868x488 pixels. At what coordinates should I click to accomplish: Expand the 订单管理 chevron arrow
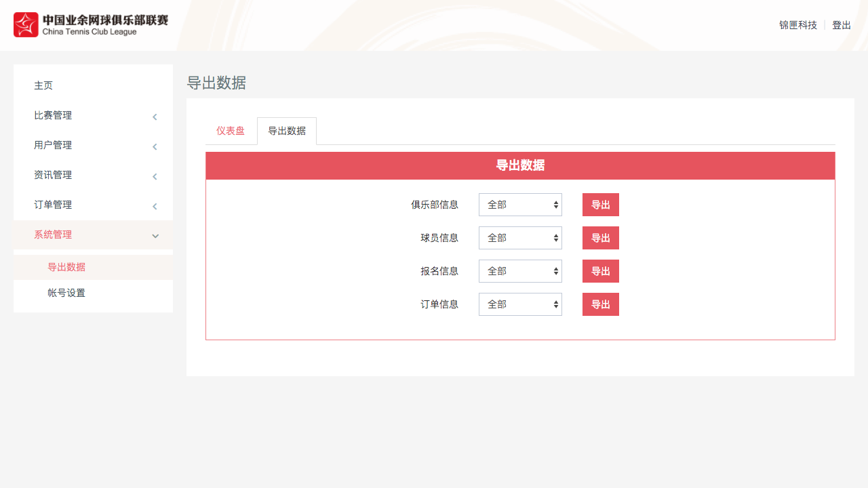(x=155, y=206)
